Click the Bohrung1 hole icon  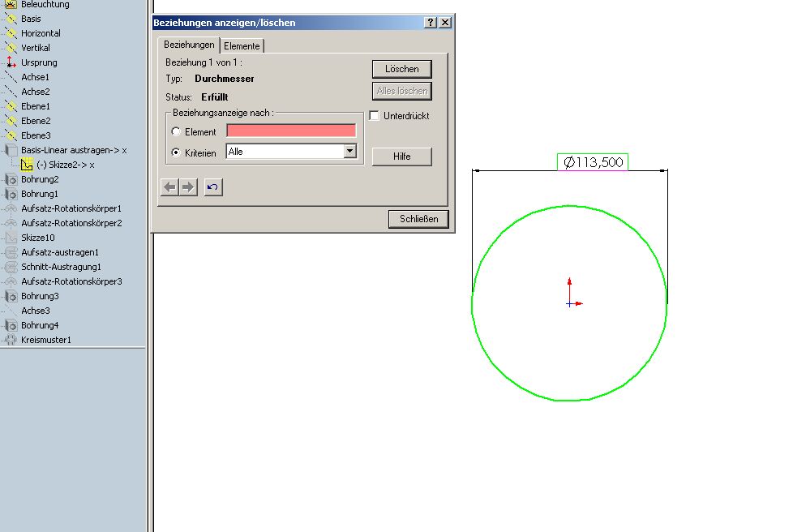pos(11,194)
